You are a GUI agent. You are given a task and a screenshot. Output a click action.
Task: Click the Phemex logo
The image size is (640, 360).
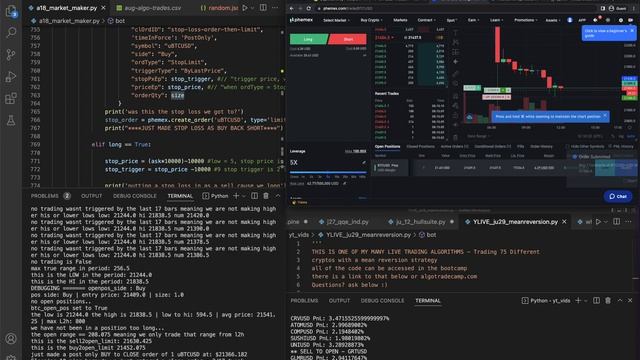click(301, 20)
